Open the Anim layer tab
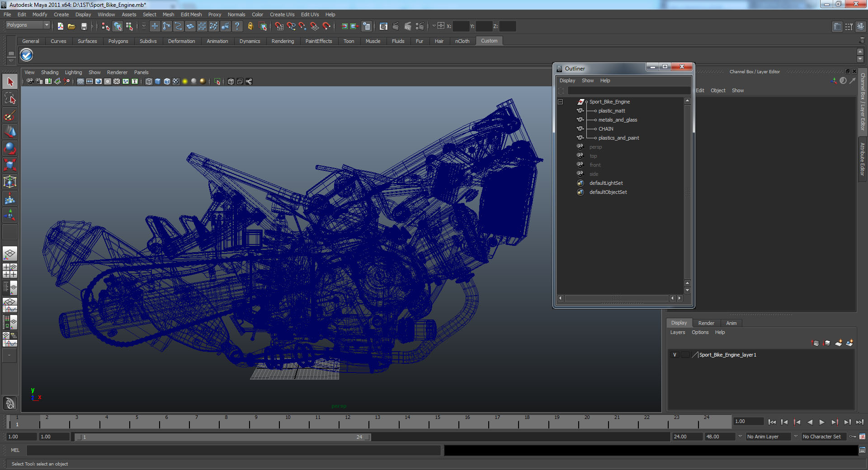Viewport: 868px width, 470px height. (x=731, y=323)
